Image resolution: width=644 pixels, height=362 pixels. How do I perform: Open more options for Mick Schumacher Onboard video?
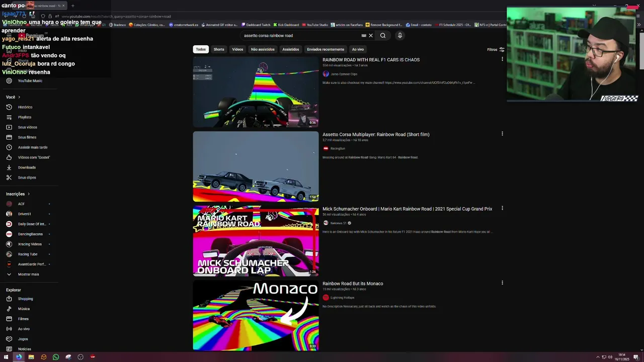click(x=502, y=208)
